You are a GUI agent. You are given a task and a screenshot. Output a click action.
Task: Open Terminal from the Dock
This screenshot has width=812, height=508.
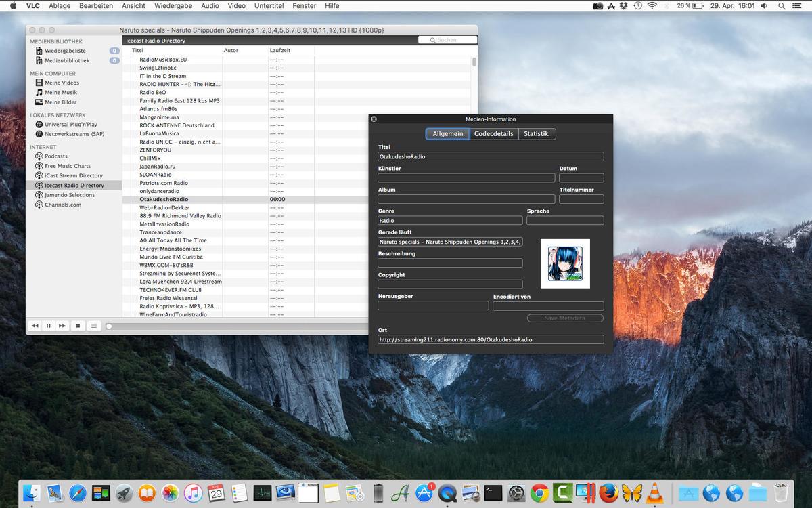tap(493, 492)
